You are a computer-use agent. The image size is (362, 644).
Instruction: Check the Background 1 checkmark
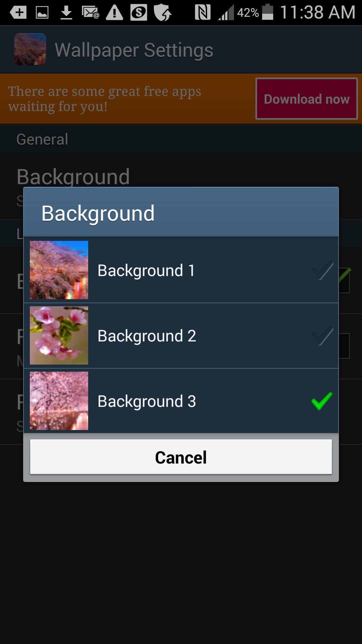tap(322, 270)
